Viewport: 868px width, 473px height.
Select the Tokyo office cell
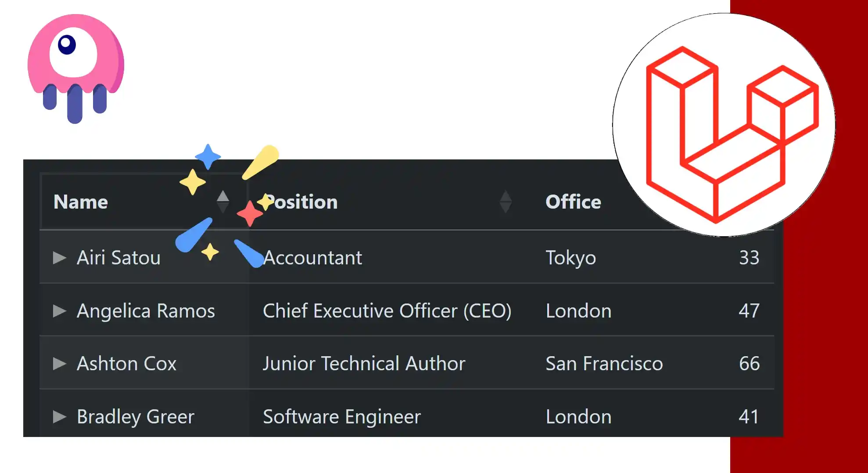pyautogui.click(x=571, y=258)
